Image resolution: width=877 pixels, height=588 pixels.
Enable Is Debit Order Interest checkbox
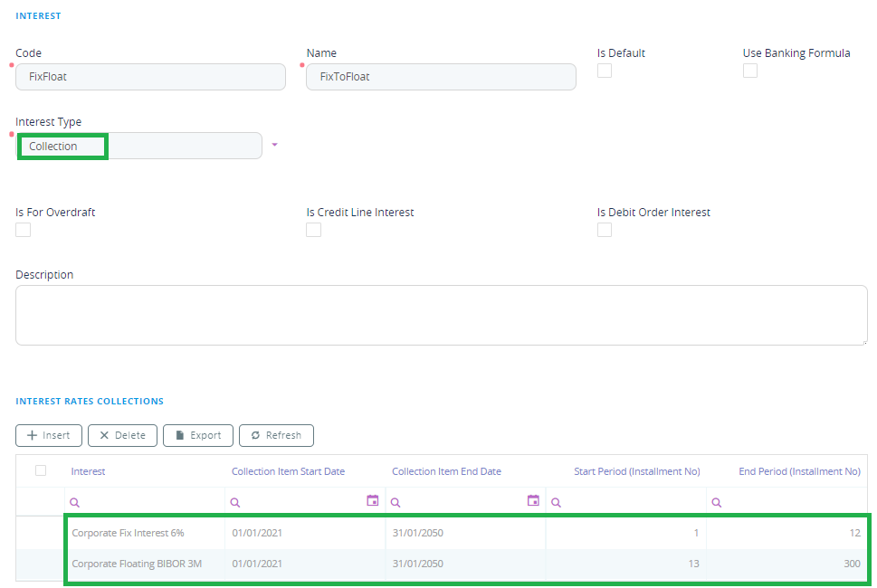point(605,230)
